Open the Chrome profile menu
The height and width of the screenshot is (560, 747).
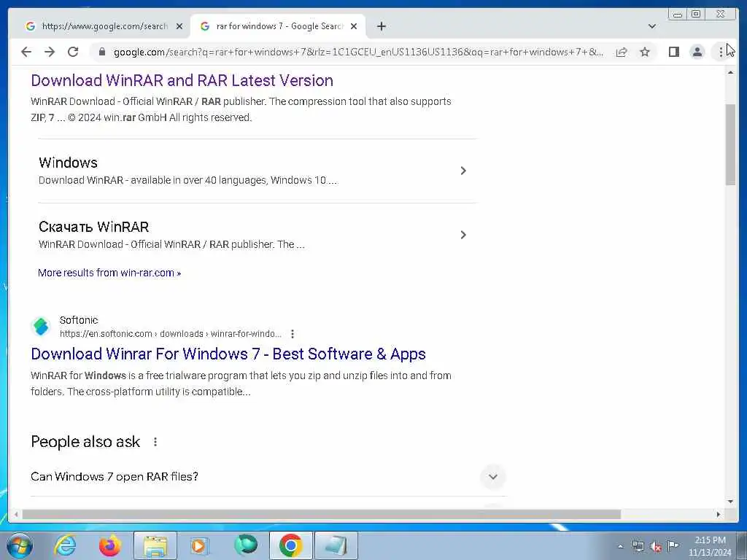click(x=697, y=52)
